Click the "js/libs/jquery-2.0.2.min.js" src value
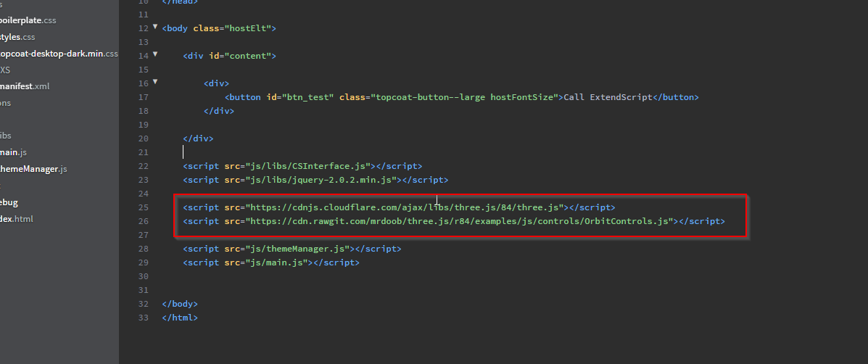This screenshot has height=364, width=868. (x=321, y=180)
